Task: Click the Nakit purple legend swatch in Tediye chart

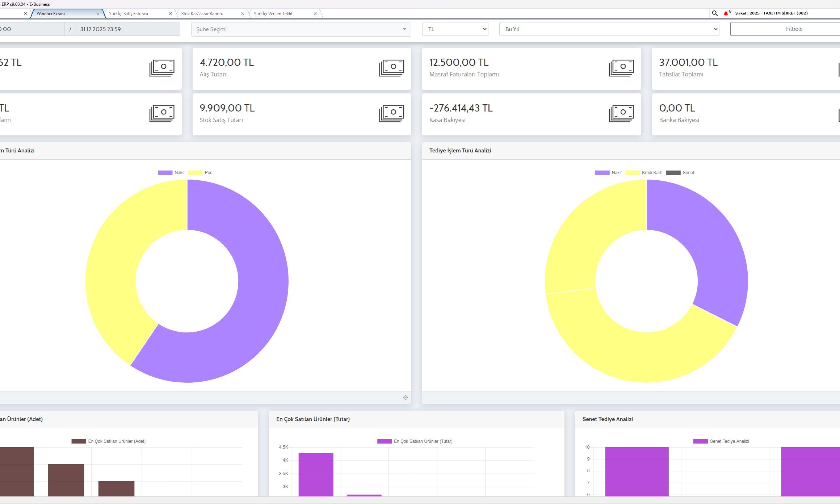Action: tap(602, 173)
